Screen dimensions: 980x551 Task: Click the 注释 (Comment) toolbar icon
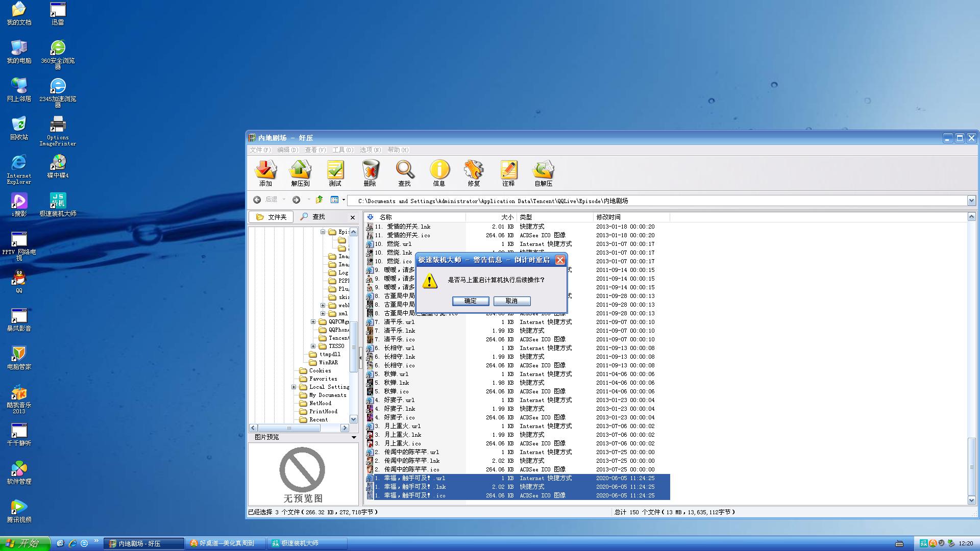click(x=508, y=172)
